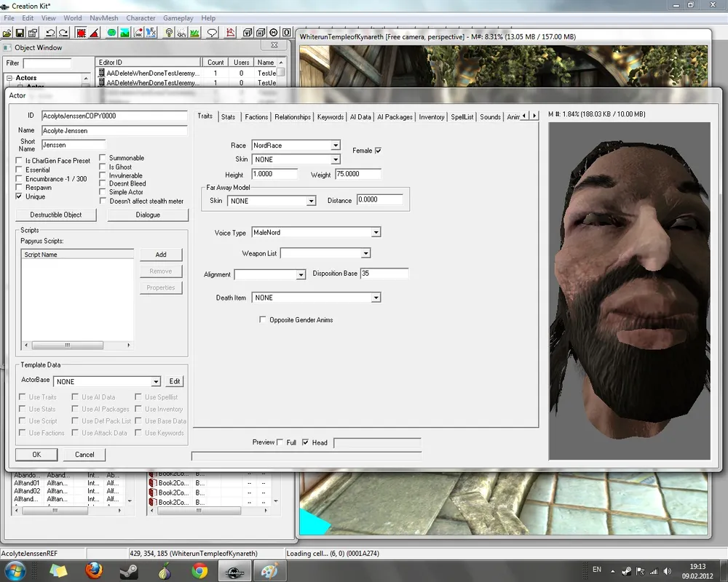Open Firefox from the Windows taskbar

coord(93,570)
